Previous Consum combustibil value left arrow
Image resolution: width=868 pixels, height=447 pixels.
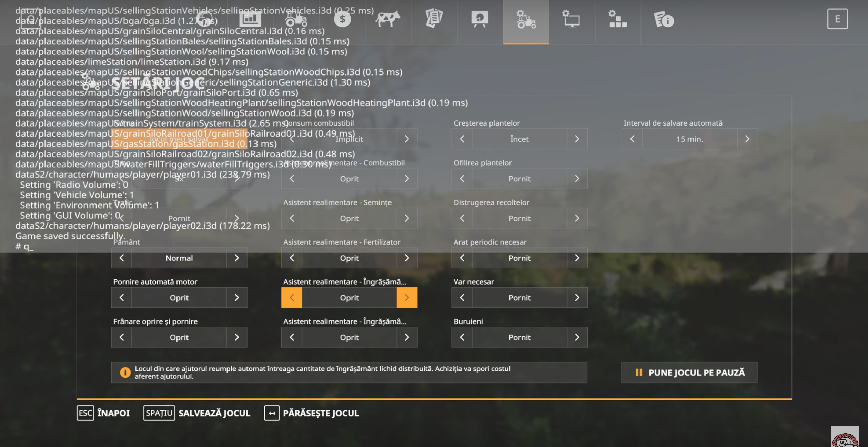pos(292,139)
